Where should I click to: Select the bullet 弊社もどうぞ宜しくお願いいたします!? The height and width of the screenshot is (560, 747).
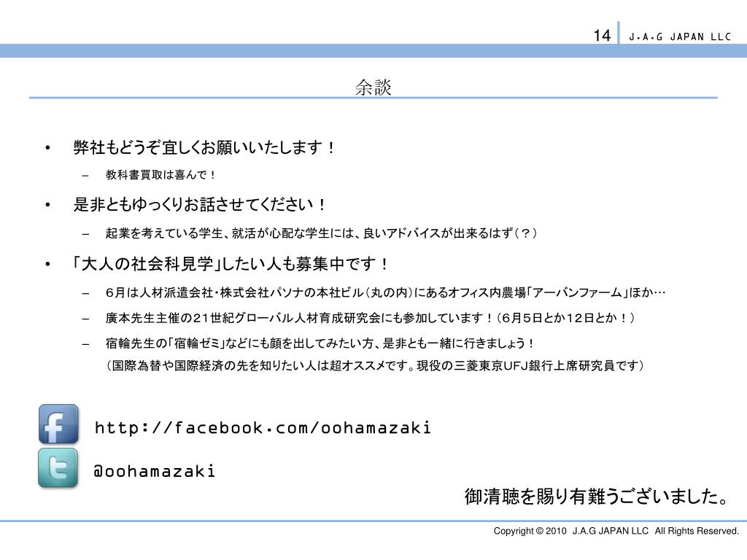pyautogui.click(x=204, y=147)
